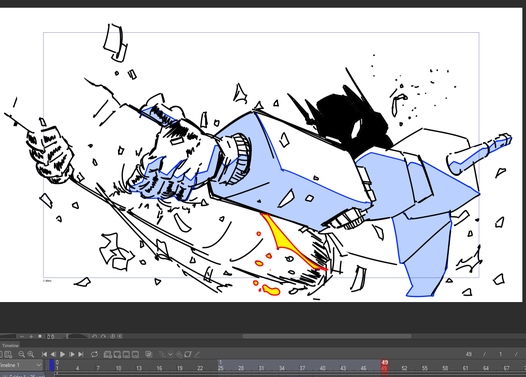
Task: Open the keyframe options dropdown arrow
Action: tap(170, 354)
